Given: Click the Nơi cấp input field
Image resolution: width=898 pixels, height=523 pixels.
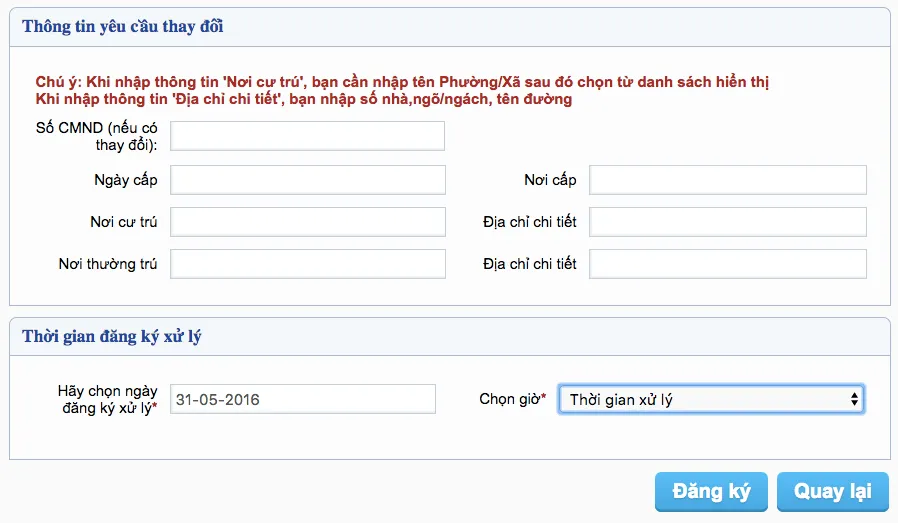Looking at the screenshot, I should click(x=727, y=180).
